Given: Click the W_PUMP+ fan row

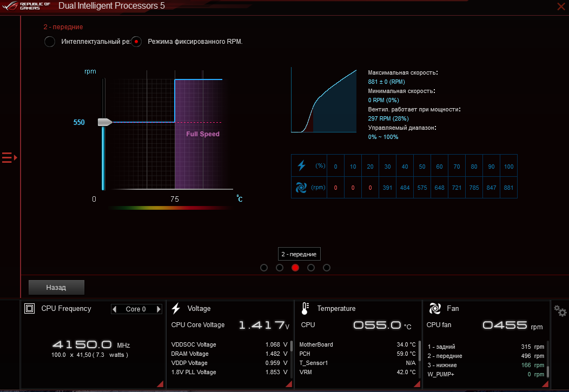Looking at the screenshot, I should [x=486, y=374].
